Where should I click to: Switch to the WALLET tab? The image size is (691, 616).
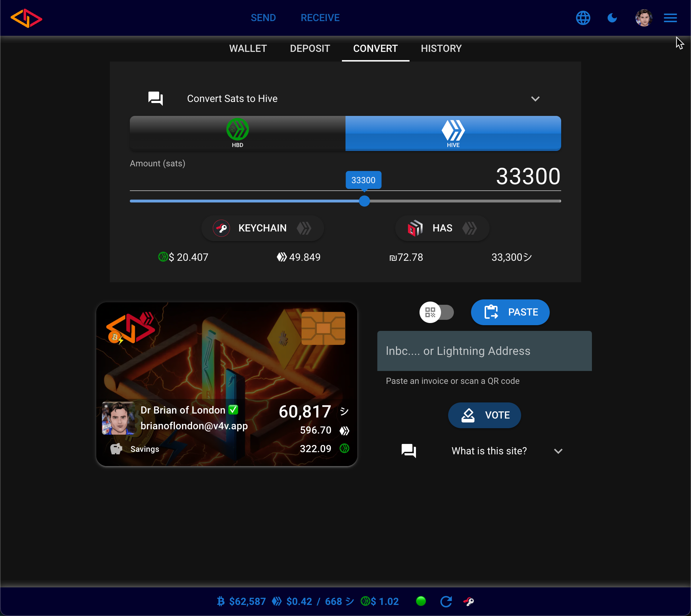248,49
